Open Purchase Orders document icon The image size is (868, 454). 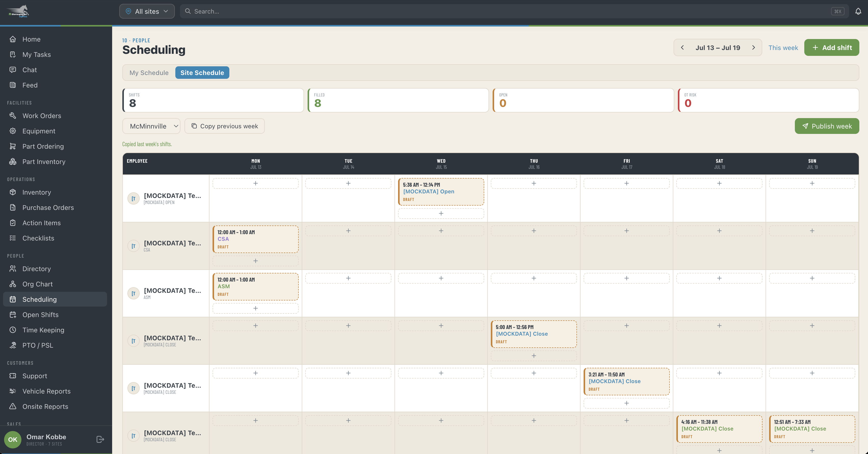tap(13, 207)
